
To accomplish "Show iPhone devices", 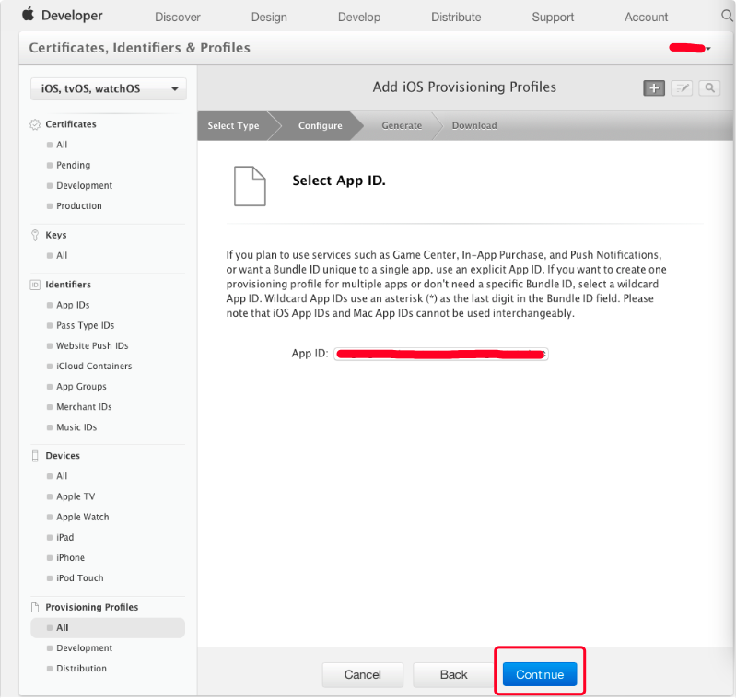I will pyautogui.click(x=70, y=558).
